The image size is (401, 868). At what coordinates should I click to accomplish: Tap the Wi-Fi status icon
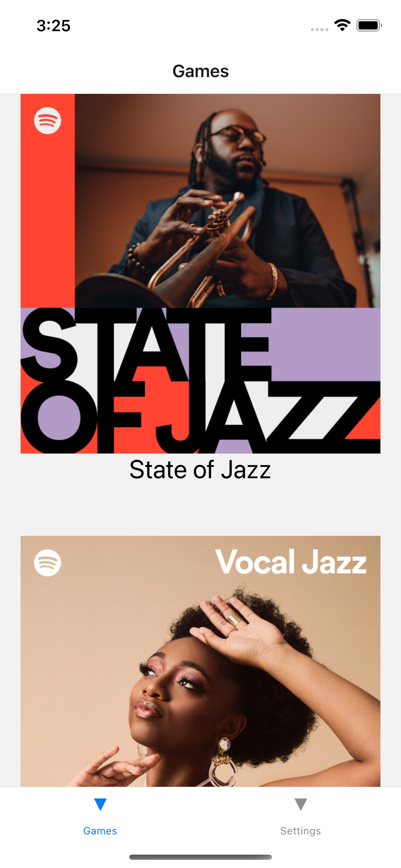pos(342,25)
